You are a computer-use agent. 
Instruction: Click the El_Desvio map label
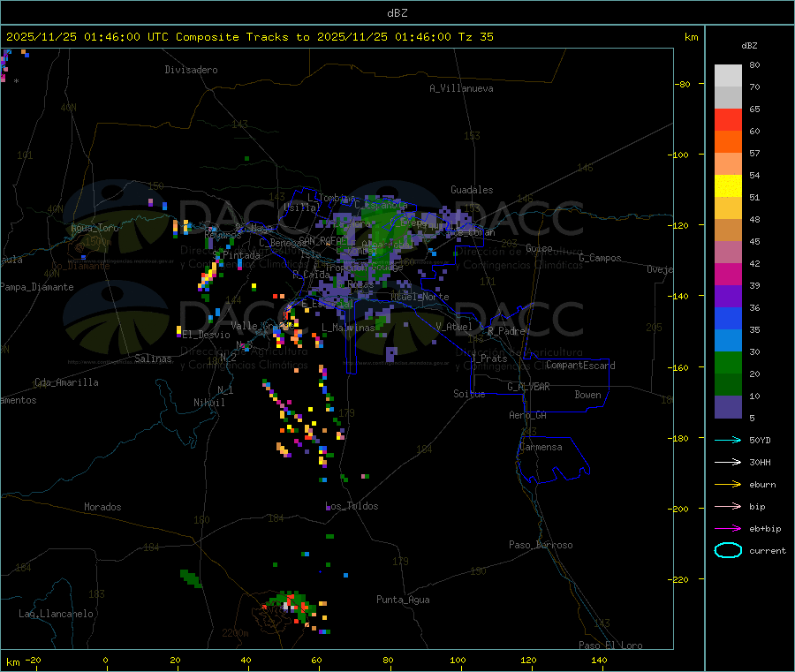pos(206,335)
